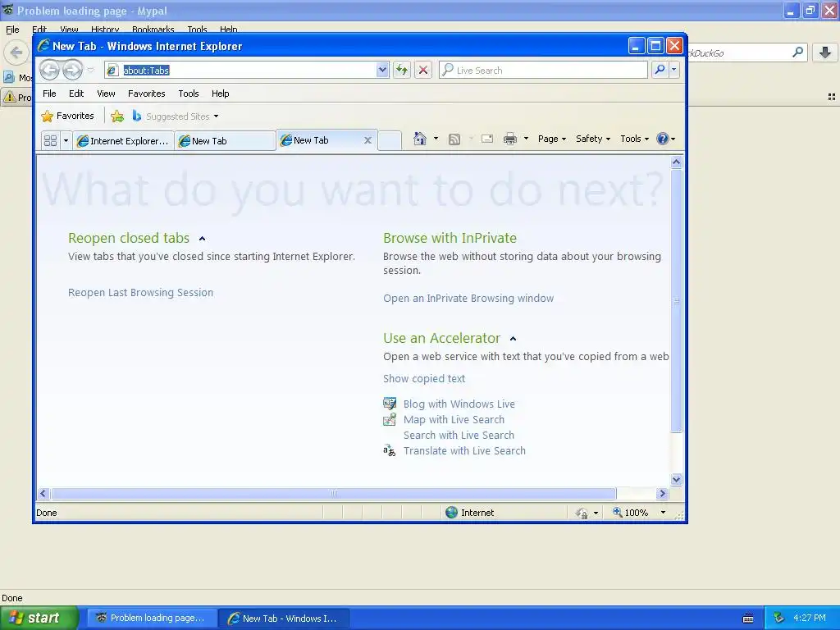Open the address bar dropdown arrow
840x630 pixels.
coord(382,70)
